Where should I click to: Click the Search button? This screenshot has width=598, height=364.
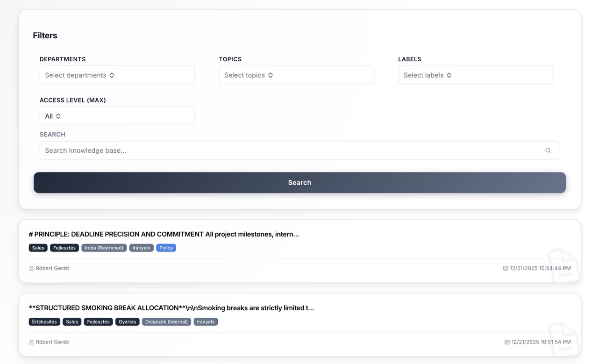tap(299, 182)
